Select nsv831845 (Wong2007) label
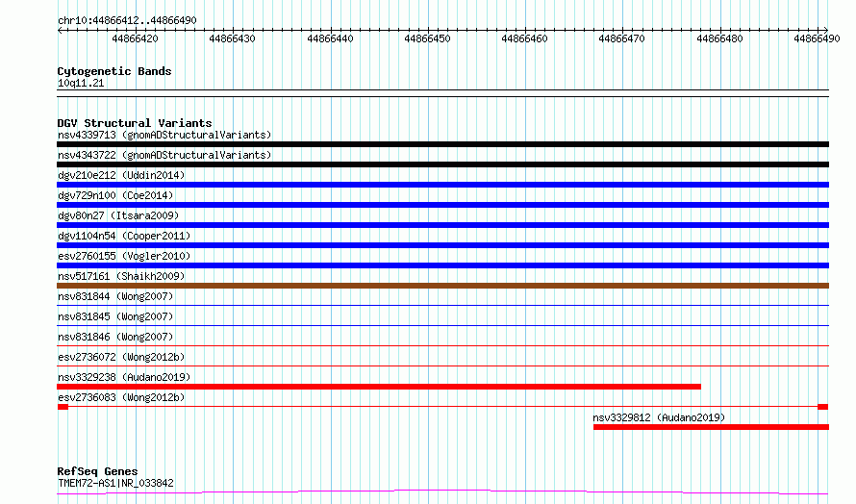 [115, 316]
